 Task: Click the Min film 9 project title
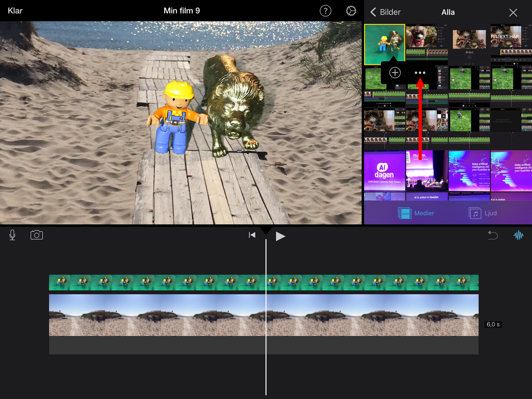tap(182, 11)
